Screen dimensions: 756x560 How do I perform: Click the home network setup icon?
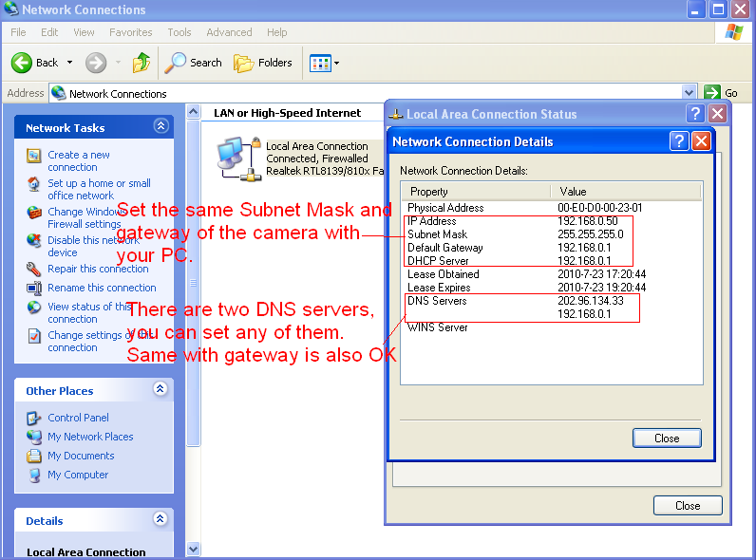pos(34,184)
